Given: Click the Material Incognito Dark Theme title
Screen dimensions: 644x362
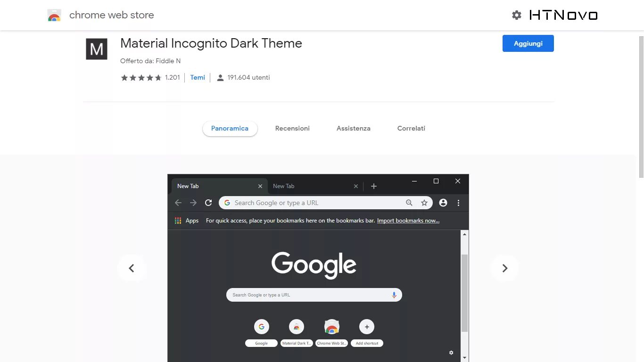Looking at the screenshot, I should pyautogui.click(x=211, y=43).
